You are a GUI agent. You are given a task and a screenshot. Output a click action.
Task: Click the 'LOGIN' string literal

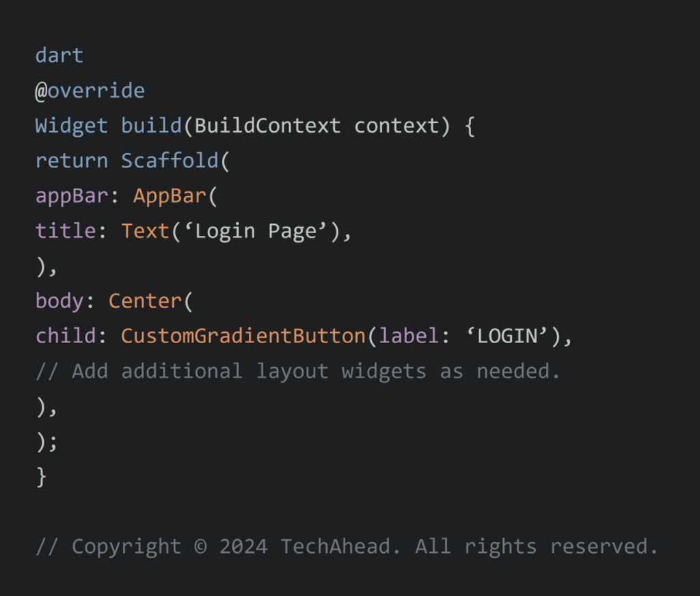click(x=507, y=336)
